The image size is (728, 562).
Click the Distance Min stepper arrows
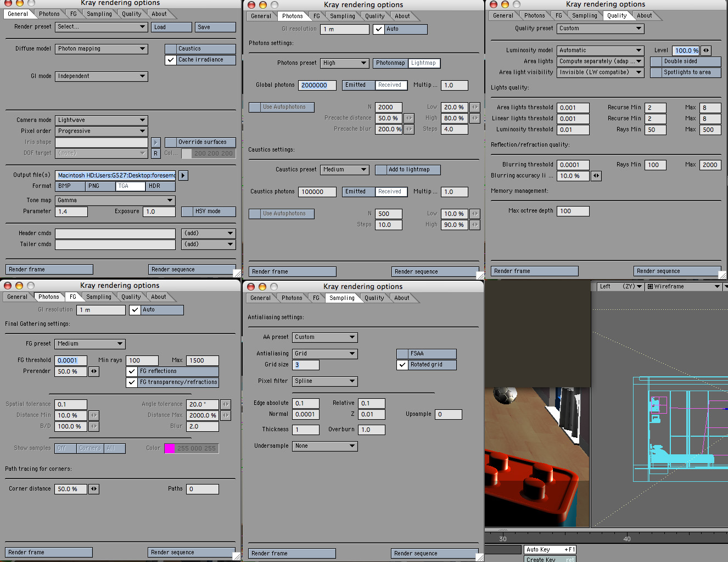(94, 415)
